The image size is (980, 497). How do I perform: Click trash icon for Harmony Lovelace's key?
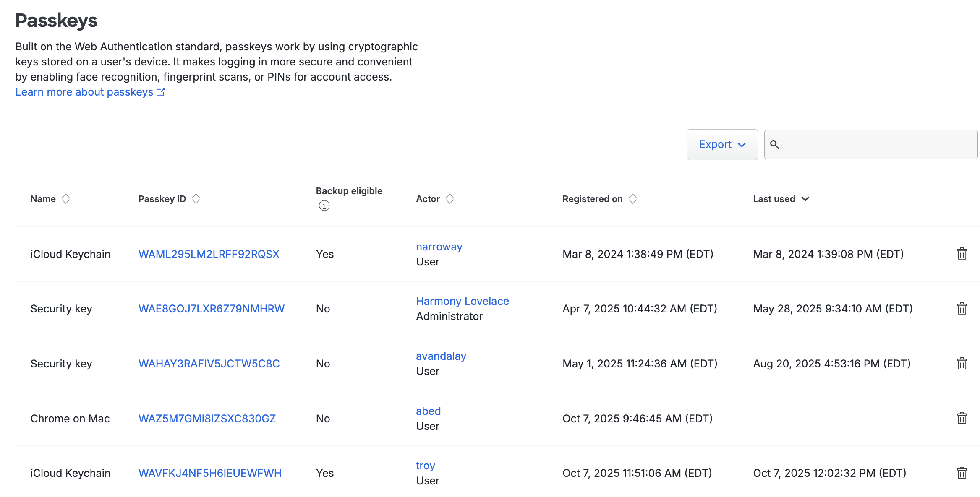[x=962, y=309]
